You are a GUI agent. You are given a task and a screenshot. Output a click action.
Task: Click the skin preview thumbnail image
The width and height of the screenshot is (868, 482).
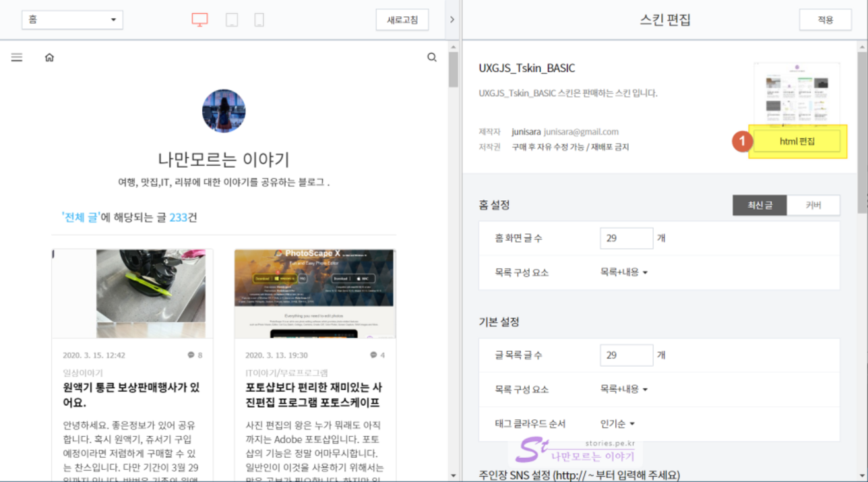click(x=797, y=91)
